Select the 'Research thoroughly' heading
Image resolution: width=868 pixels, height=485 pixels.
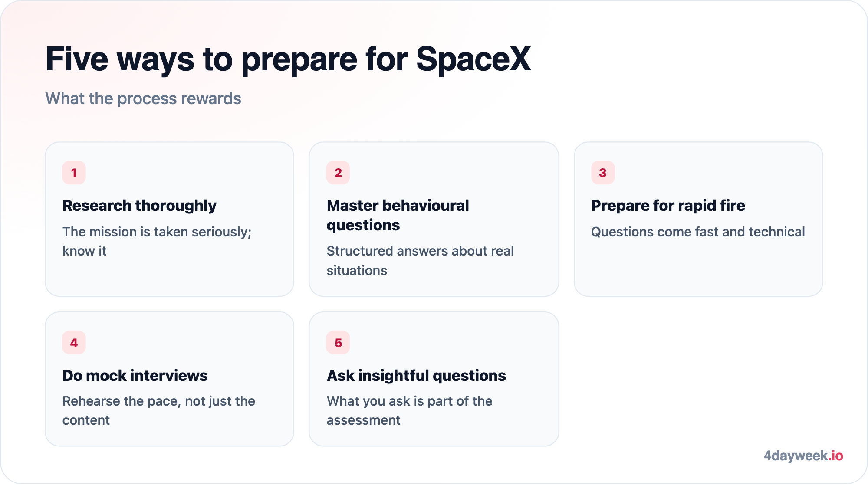point(139,206)
